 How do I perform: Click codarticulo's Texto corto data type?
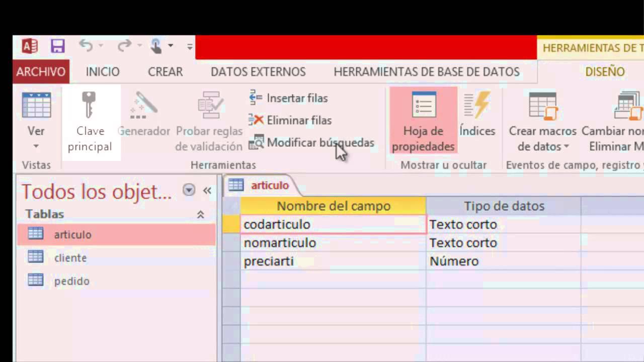(504, 224)
